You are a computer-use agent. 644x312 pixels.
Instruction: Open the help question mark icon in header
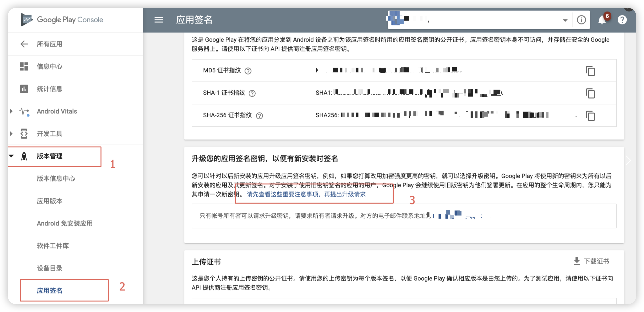(x=622, y=20)
